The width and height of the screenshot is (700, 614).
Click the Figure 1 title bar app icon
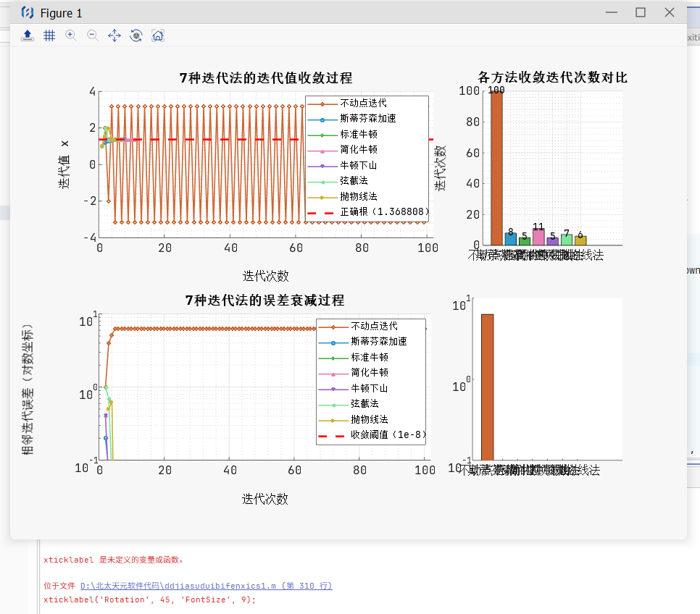click(28, 12)
